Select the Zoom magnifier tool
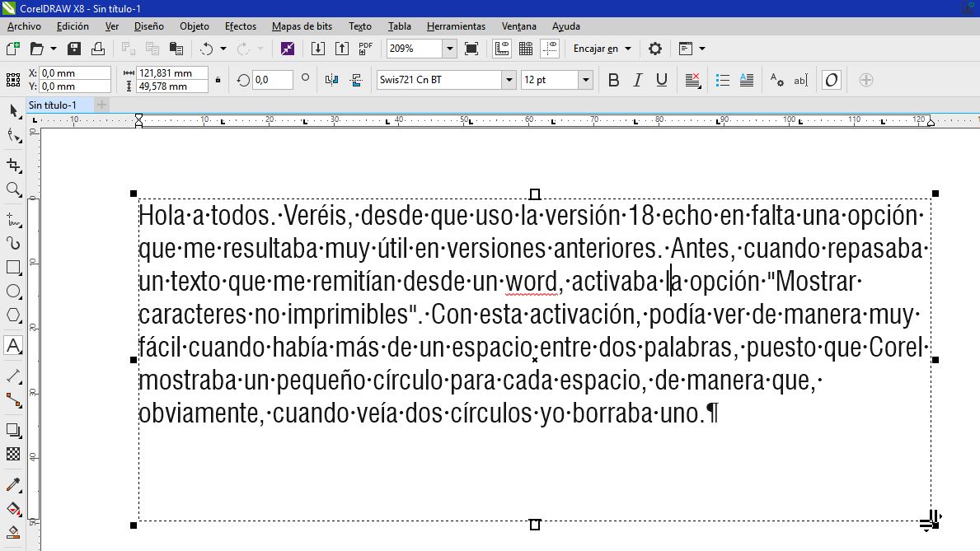This screenshot has height=551, width=980. point(13,189)
